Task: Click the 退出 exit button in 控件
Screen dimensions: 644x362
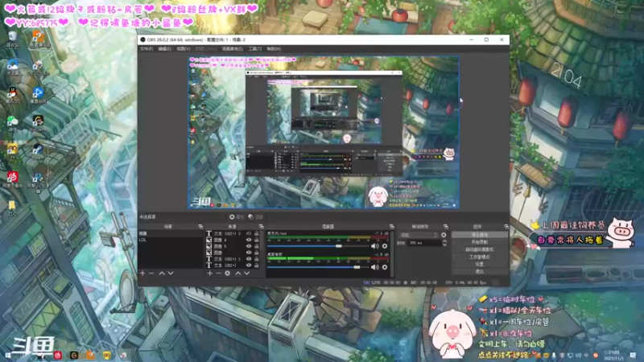Action: tap(479, 271)
